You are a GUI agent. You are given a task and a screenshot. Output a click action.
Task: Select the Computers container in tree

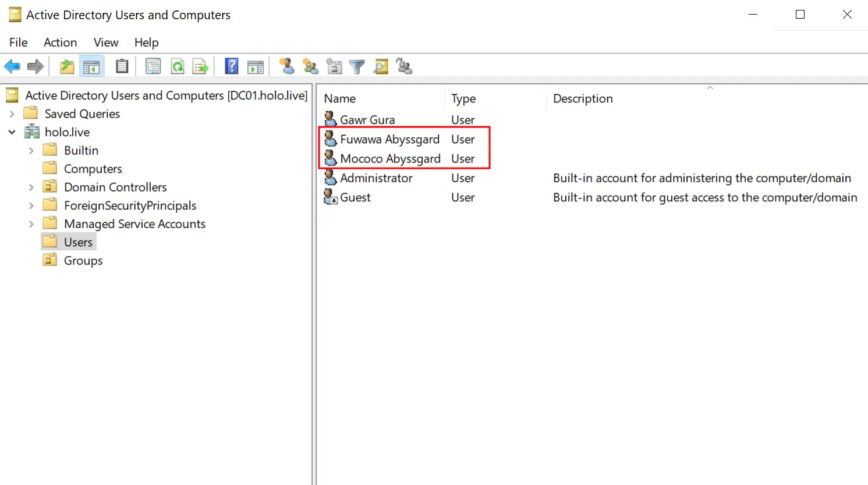pyautogui.click(x=93, y=169)
